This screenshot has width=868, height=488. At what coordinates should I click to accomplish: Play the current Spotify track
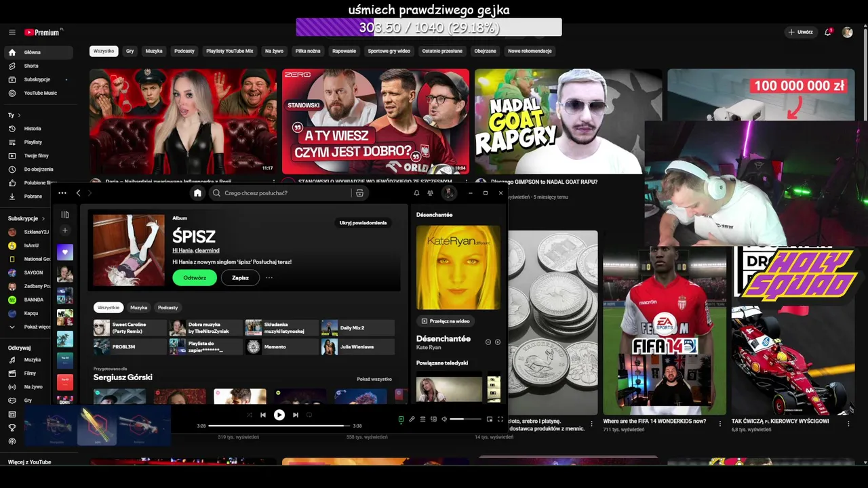tap(279, 415)
